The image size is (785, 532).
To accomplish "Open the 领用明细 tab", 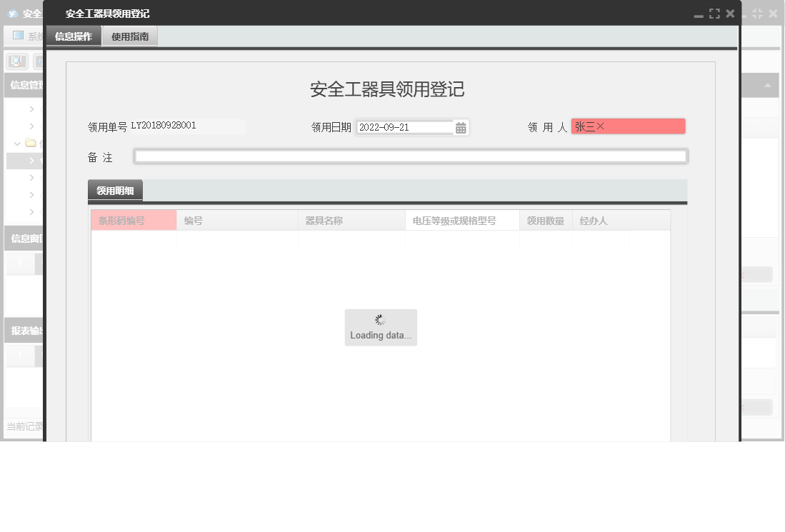I will click(x=114, y=190).
